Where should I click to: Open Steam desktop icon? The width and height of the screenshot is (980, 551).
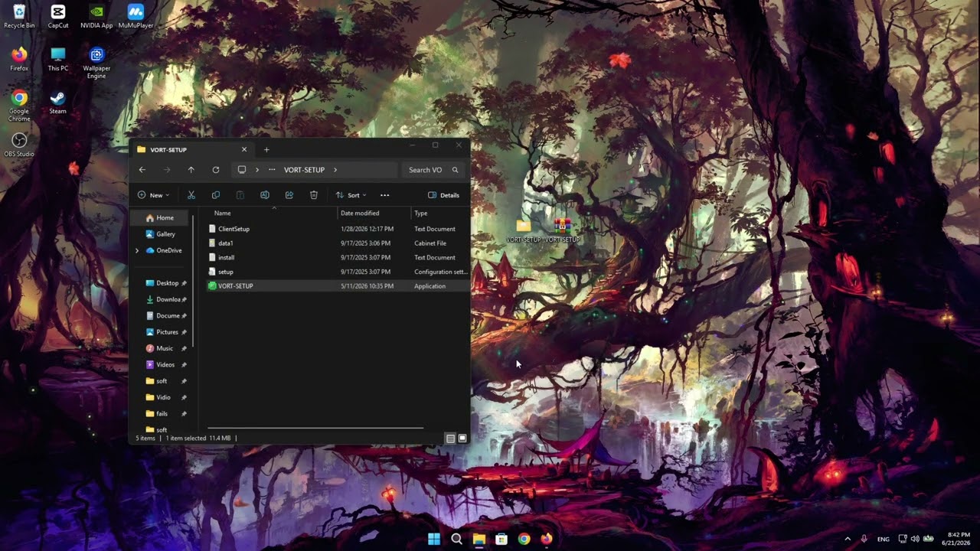click(x=58, y=102)
